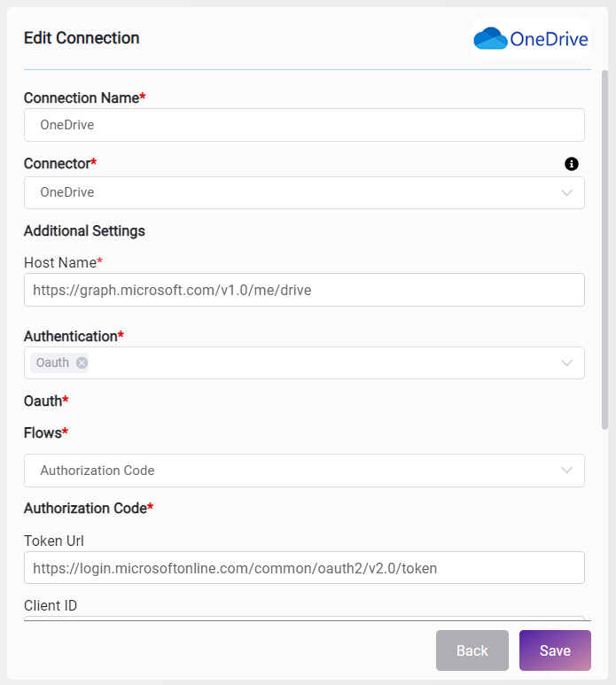Screen dimensions: 616x685
Task: Select the Oauth chip in Authentication
Action: coord(52,362)
